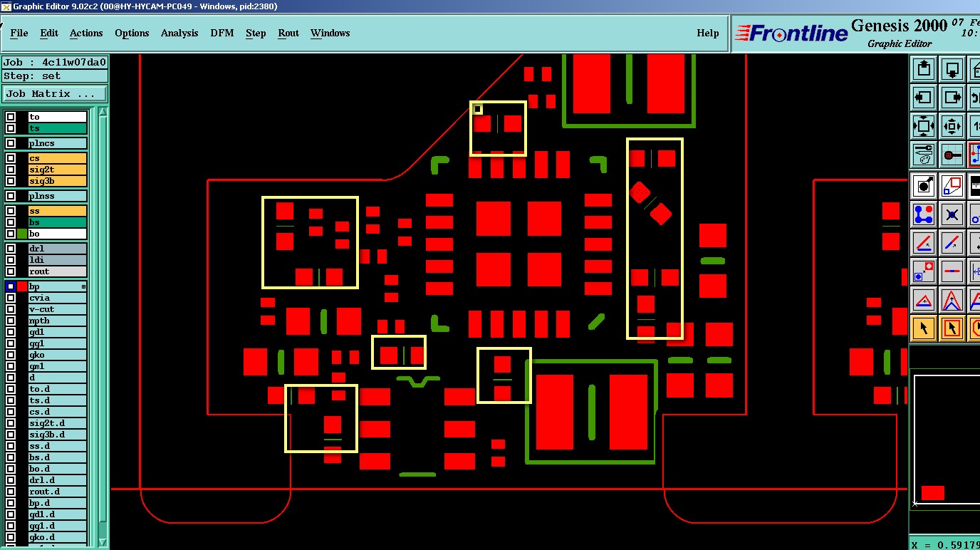
Task: Click the Job Matrix ... button
Action: point(55,93)
